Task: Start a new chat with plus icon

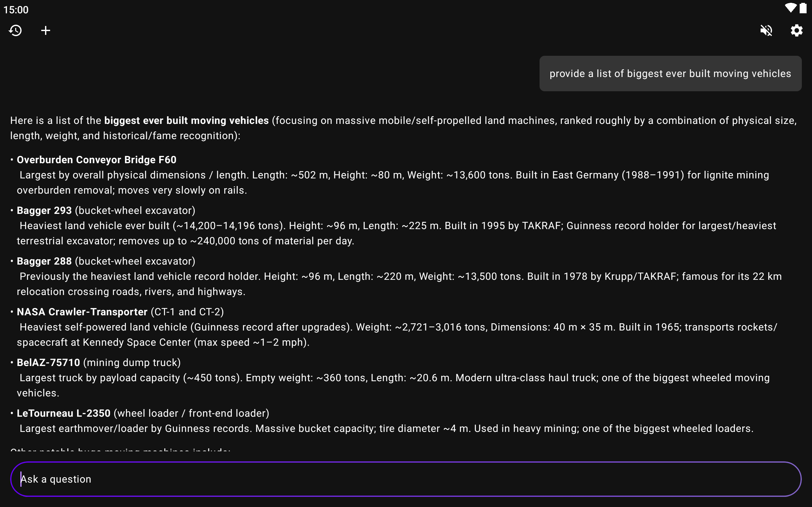Action: click(x=46, y=30)
